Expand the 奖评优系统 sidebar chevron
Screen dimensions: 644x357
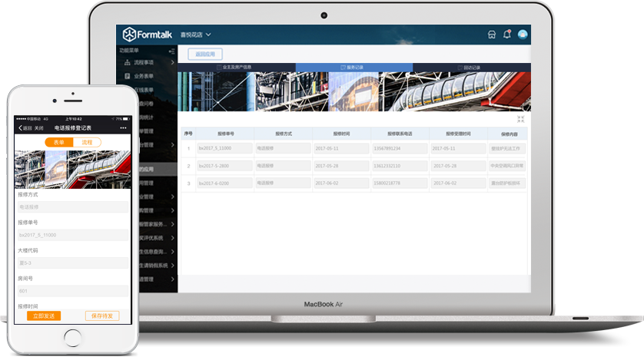point(172,238)
